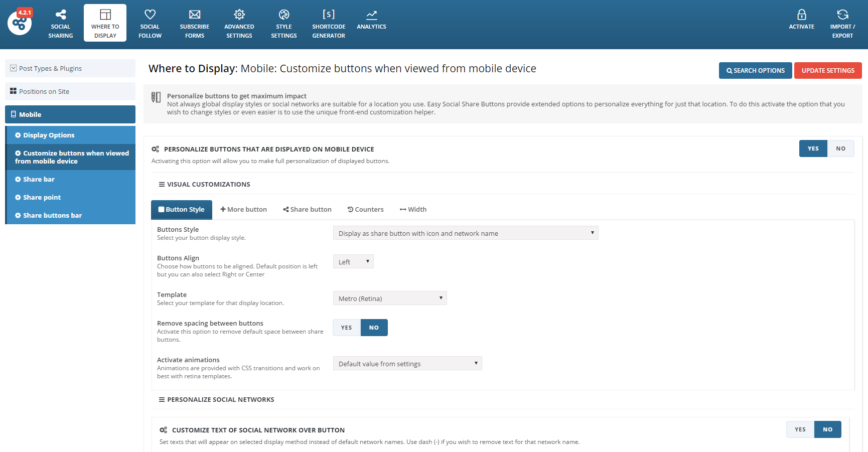Select Share bar in the sidebar

39,180
